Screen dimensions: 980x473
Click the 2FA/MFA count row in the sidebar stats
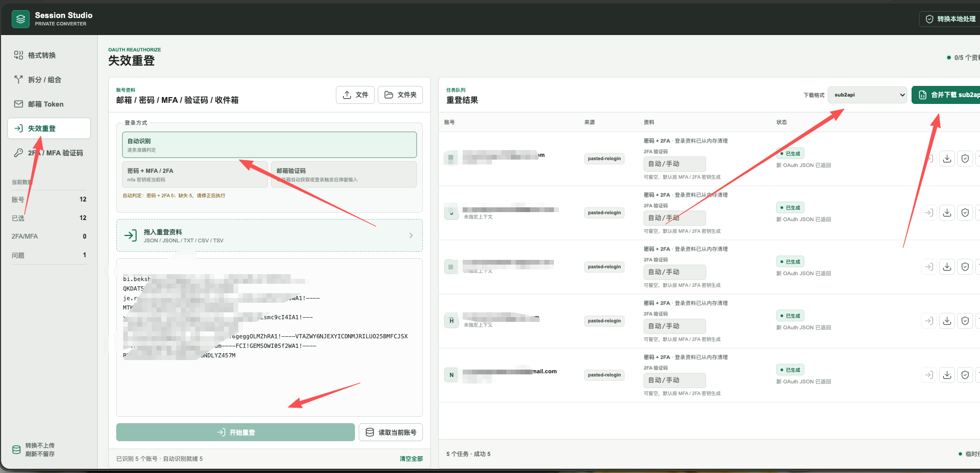[49, 236]
